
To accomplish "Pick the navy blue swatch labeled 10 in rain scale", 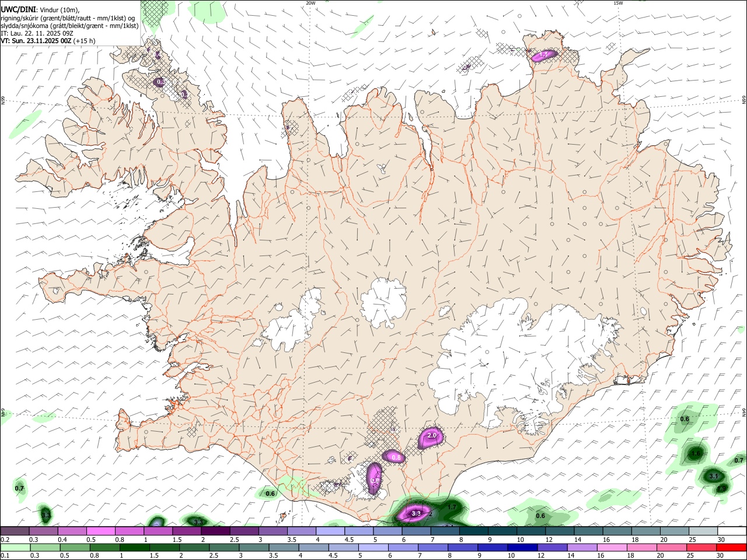I will [522, 547].
